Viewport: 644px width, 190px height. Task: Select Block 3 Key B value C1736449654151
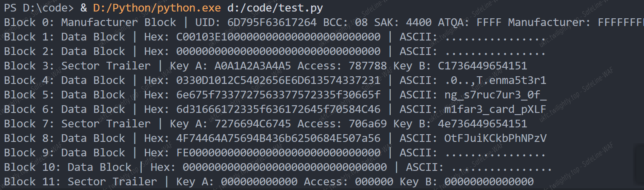click(x=483, y=66)
